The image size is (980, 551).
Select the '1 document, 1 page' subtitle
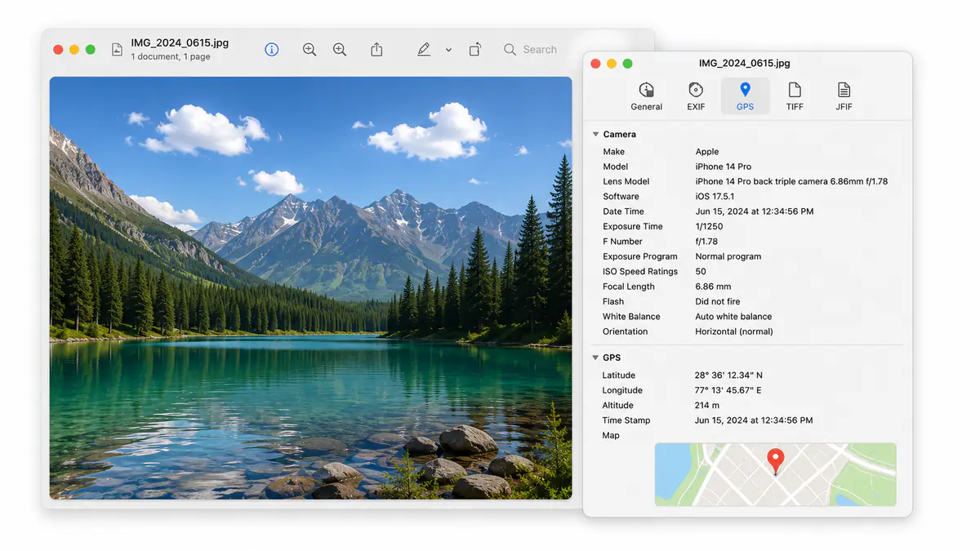[171, 57]
